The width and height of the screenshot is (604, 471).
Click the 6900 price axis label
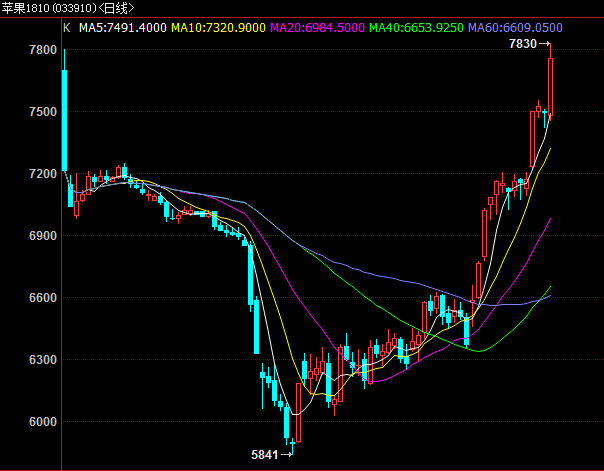pyautogui.click(x=43, y=236)
